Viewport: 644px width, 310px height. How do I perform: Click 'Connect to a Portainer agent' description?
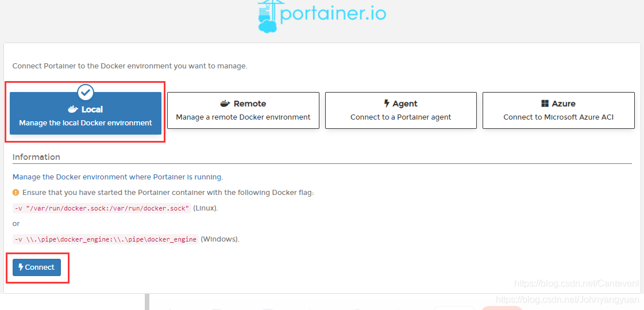[x=401, y=117]
